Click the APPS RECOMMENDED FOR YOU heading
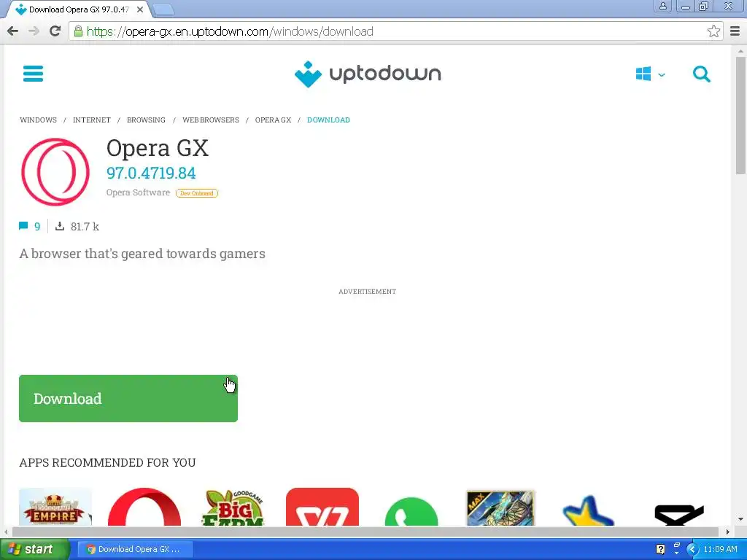The width and height of the screenshot is (747, 560). click(x=107, y=462)
